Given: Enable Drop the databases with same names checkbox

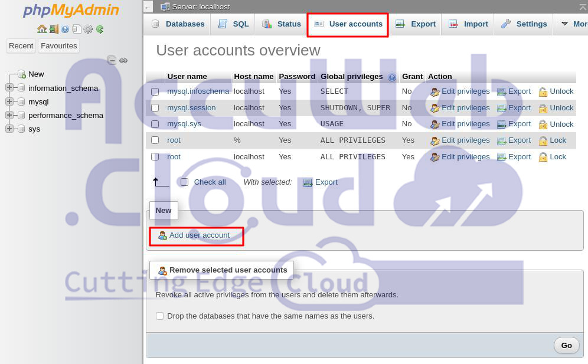Looking at the screenshot, I should pos(160,316).
